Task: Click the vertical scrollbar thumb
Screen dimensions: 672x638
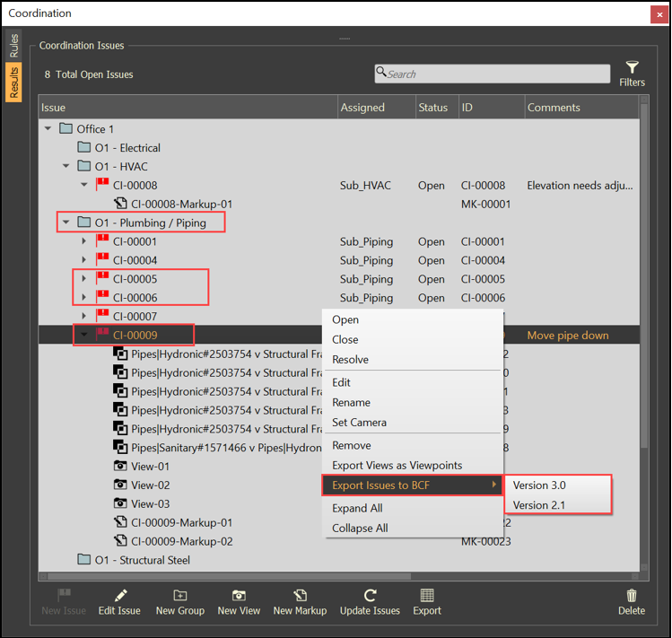Action: [x=644, y=275]
